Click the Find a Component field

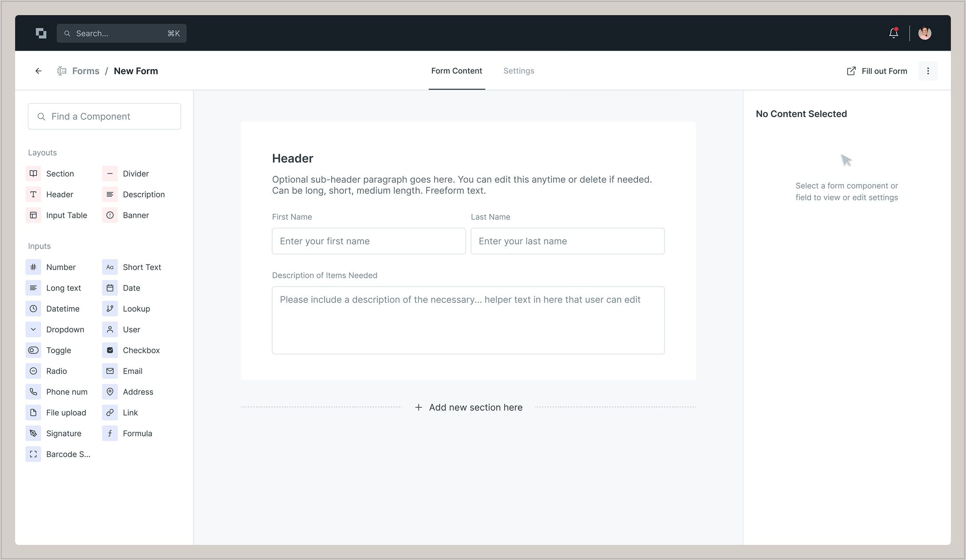click(105, 116)
